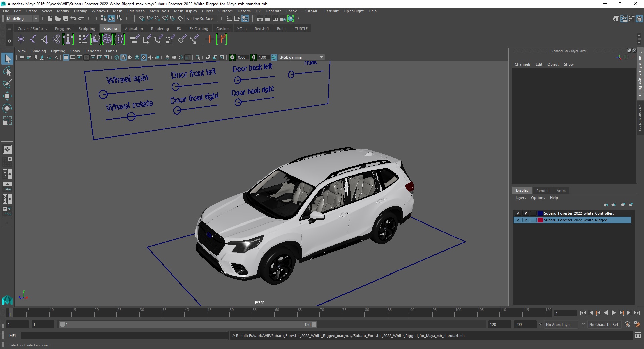Undo the last action via the arrow icon
The image size is (644, 349).
(73, 19)
